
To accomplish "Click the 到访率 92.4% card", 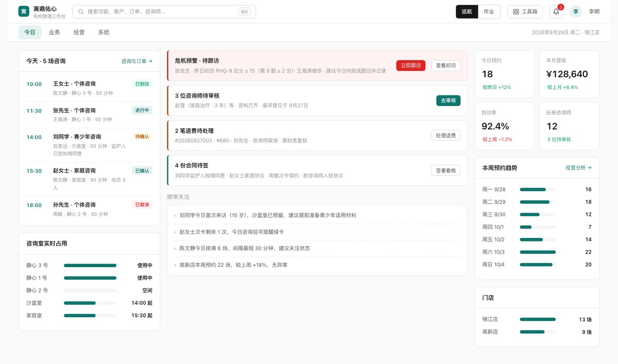I will [x=504, y=126].
